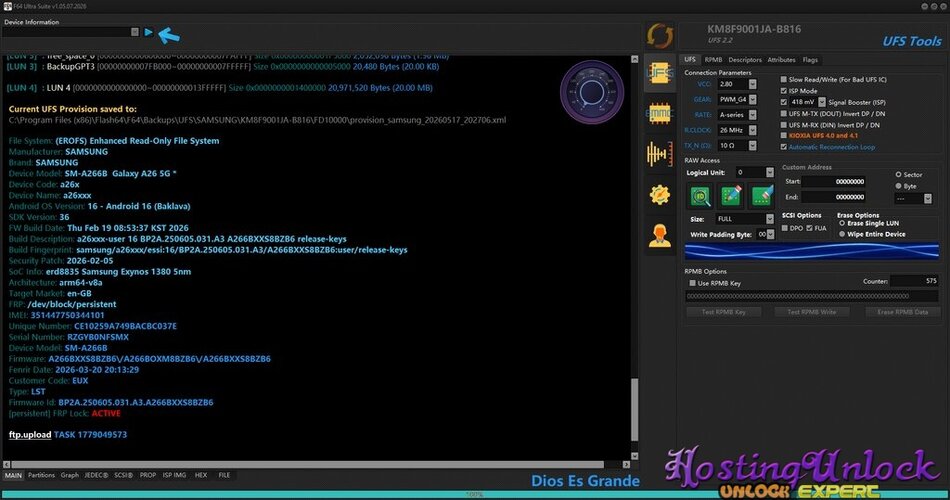The image size is (950, 500).
Task: Click the horizontal scroll-left arrow
Action: [7, 465]
